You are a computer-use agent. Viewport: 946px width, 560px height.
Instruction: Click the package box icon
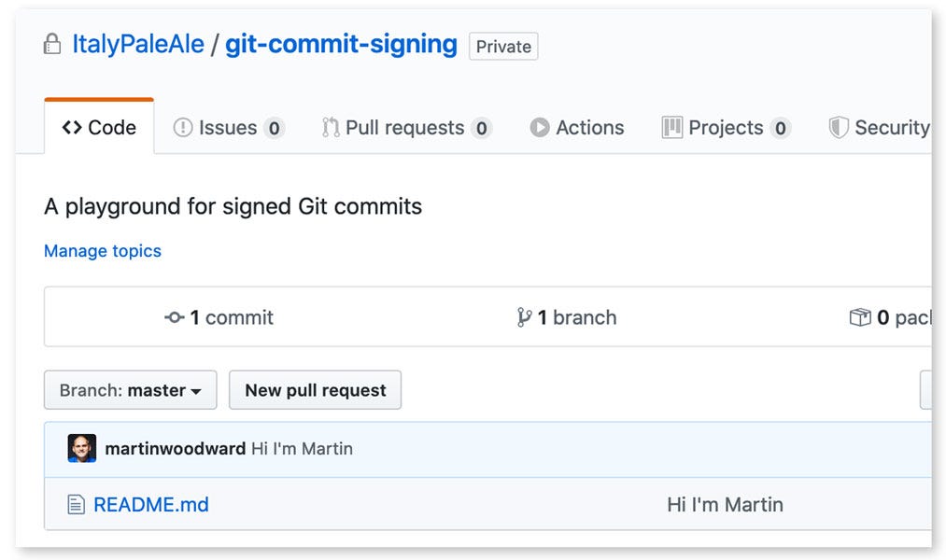pyautogui.click(x=860, y=317)
